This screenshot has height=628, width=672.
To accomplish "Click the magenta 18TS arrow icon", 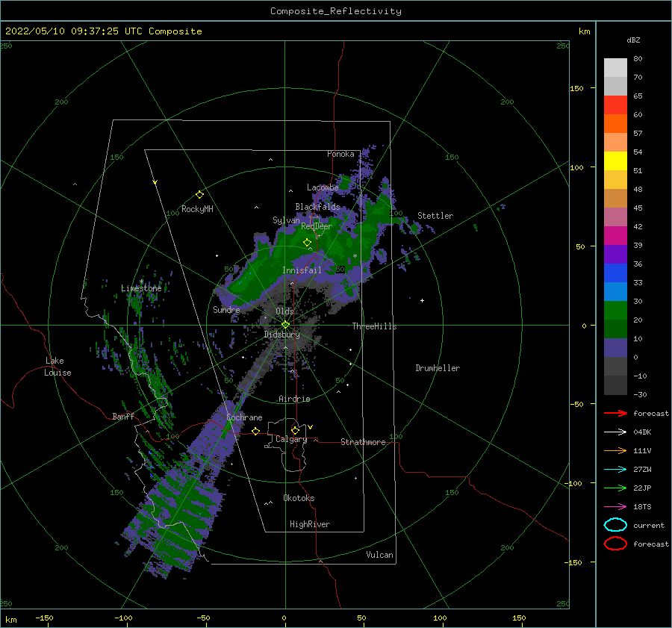I will (x=615, y=507).
